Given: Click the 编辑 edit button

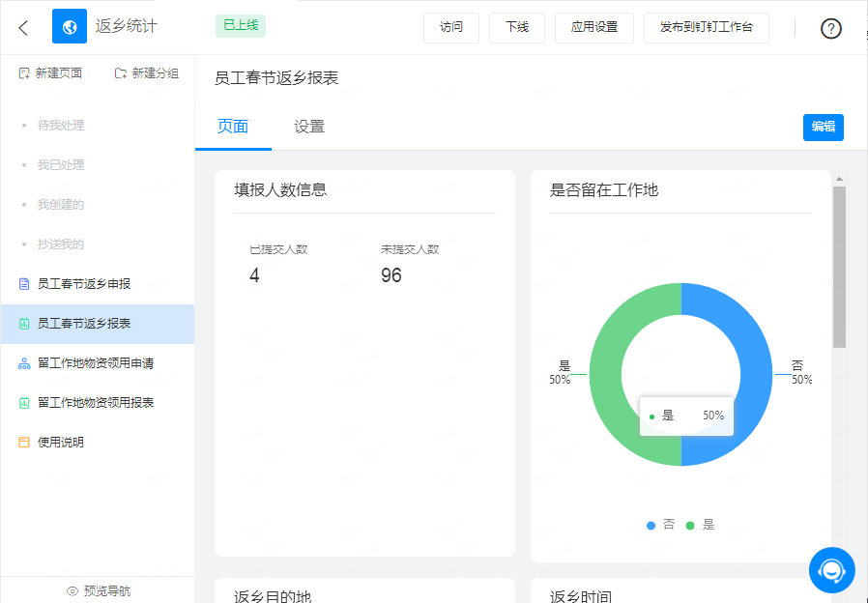Looking at the screenshot, I should point(823,127).
